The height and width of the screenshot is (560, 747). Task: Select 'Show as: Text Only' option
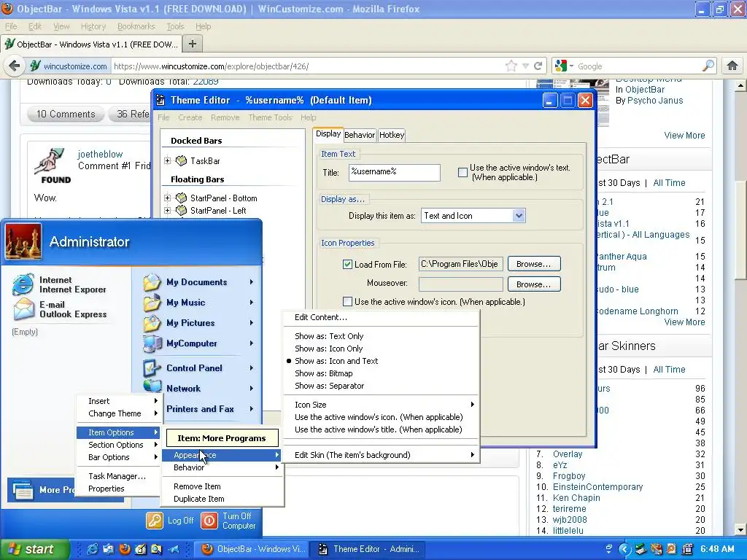point(329,336)
